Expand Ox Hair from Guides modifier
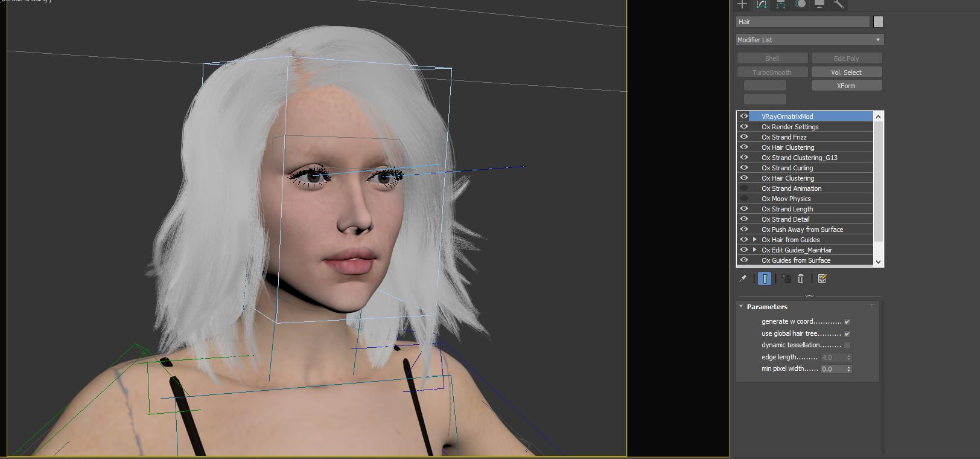Screen dimensions: 980x459 click(x=754, y=240)
